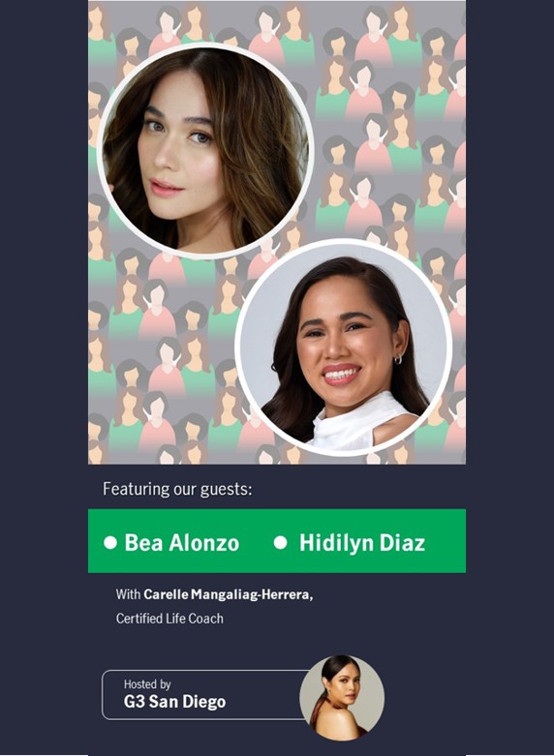Click the hoop earring in Hidilyn Diaz's photo
The image size is (554, 756).
(398, 359)
